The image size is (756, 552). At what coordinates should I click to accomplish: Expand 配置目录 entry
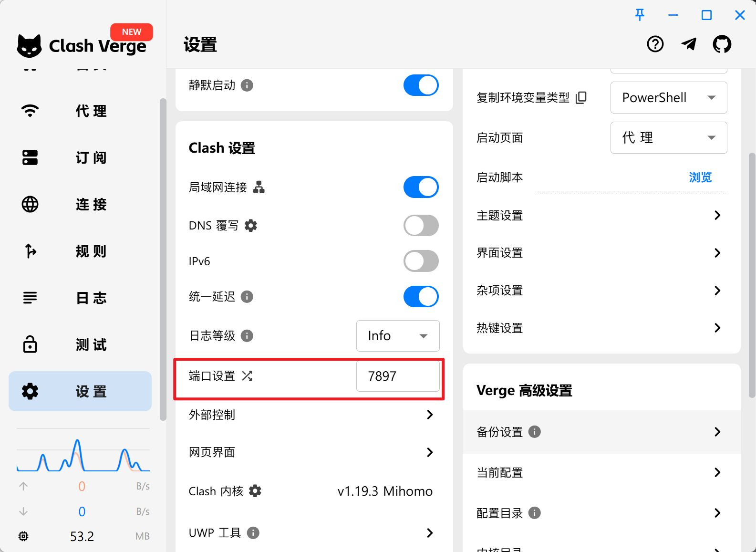[x=601, y=513]
